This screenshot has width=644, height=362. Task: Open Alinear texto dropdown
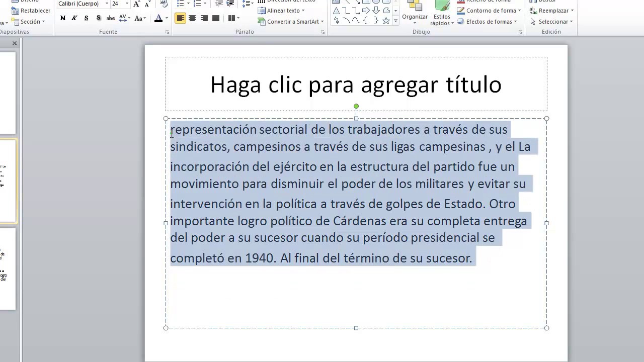coord(281,11)
